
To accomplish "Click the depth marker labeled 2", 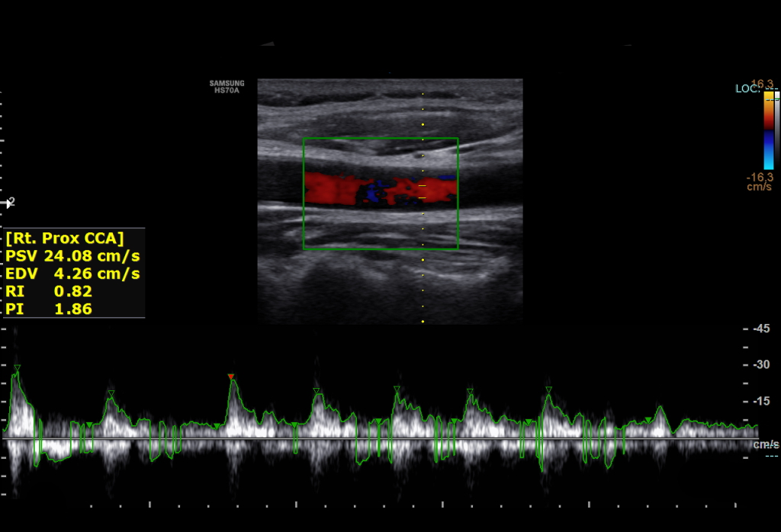I will pos(9,203).
